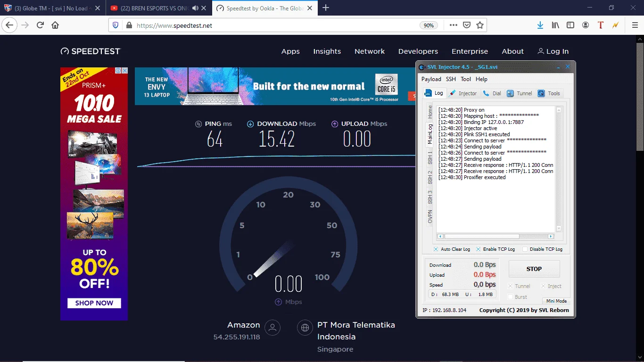This screenshot has height=362, width=644.
Task: Click the server globe icon
Action: (305, 327)
